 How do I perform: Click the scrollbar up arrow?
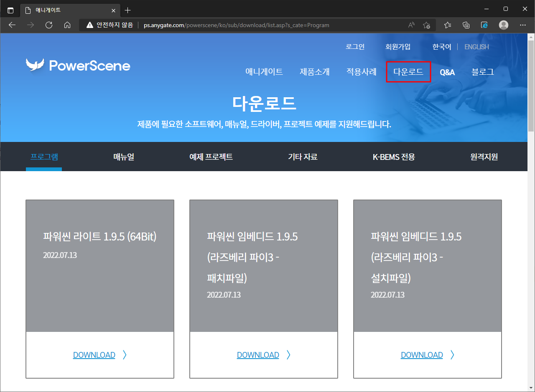coord(531,37)
